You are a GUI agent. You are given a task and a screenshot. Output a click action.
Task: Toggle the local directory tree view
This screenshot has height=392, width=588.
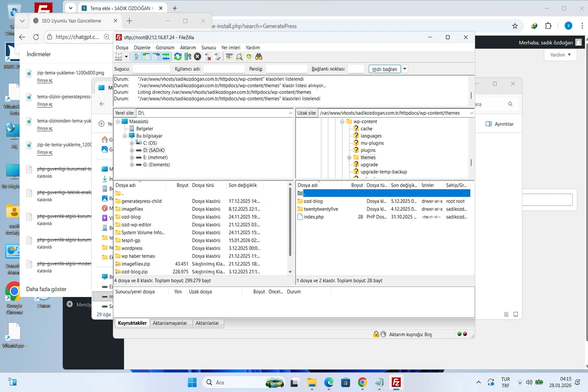click(146, 57)
